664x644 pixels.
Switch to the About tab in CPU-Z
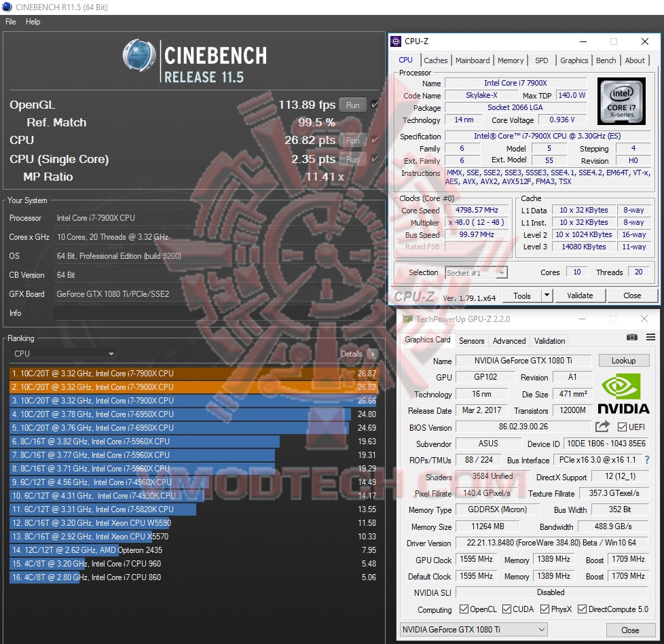click(x=635, y=60)
